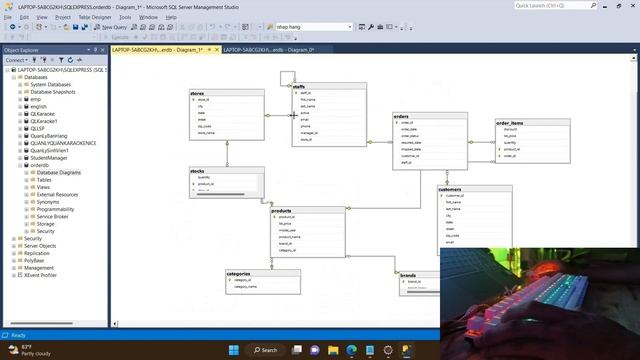640x360 pixels.
Task: Select the Database Diagrams folder
Action: 59,173
